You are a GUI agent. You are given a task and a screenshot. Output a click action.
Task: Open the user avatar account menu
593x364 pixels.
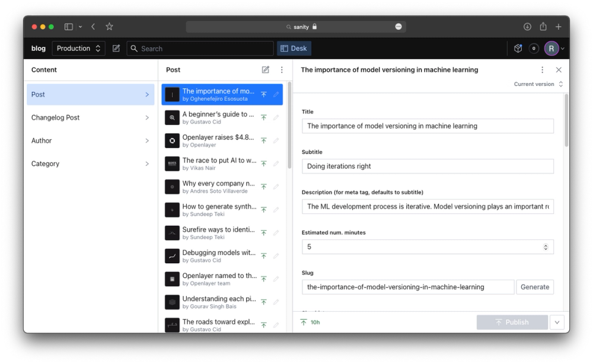[x=551, y=48]
